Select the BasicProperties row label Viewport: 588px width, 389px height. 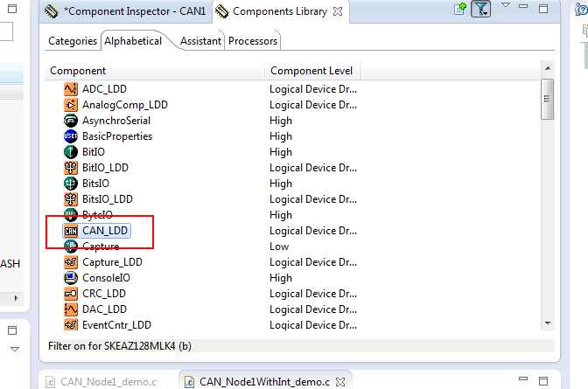[x=117, y=136]
